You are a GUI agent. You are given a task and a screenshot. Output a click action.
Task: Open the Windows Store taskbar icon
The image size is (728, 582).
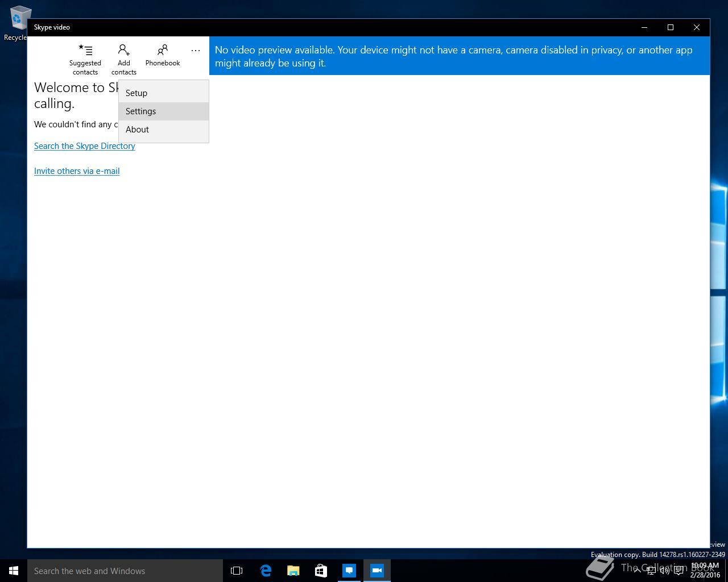click(x=321, y=571)
